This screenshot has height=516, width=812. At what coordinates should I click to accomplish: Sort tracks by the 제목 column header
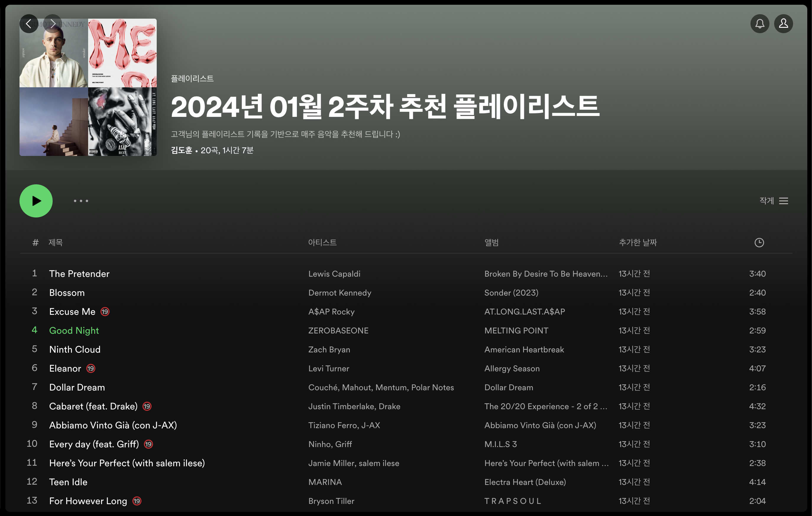point(56,242)
